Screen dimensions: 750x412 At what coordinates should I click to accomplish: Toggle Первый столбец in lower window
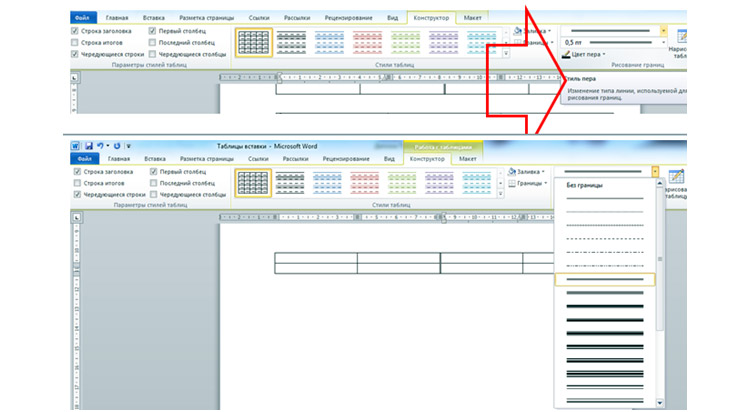pos(154,171)
